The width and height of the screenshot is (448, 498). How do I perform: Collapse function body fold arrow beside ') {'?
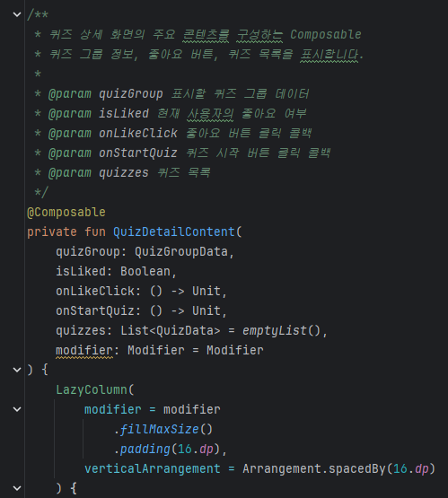click(x=17, y=370)
